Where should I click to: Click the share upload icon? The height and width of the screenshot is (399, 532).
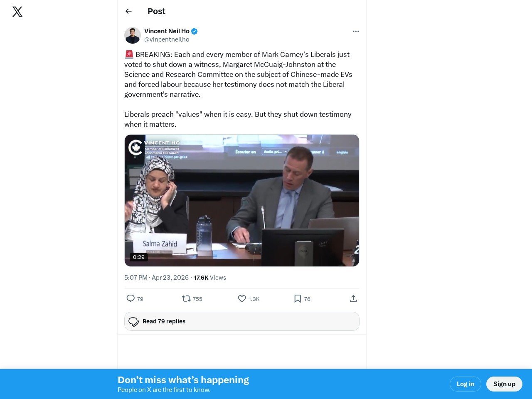[x=353, y=298]
